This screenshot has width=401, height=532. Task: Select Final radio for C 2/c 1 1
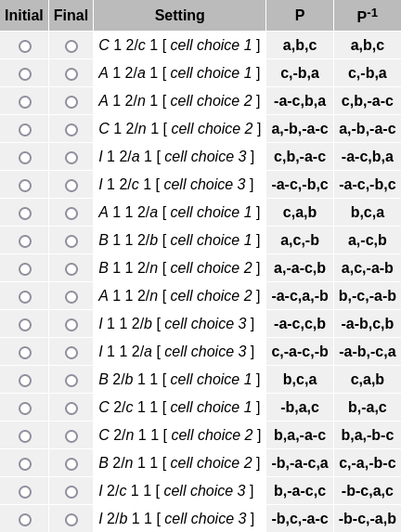71,408
